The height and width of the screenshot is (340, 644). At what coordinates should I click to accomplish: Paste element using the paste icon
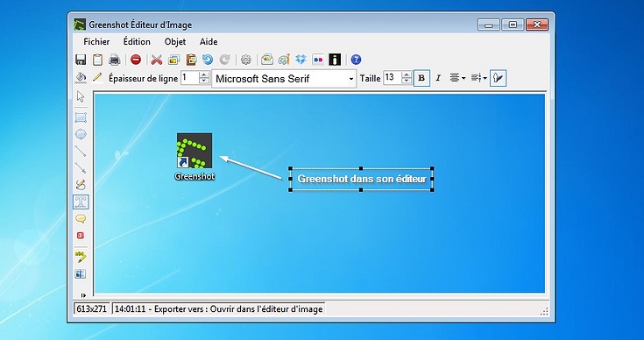tap(191, 60)
